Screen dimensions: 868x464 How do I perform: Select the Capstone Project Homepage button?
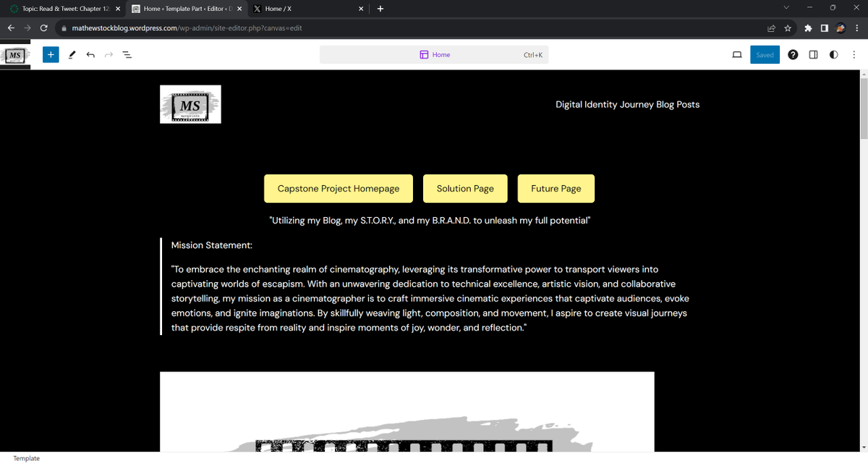(339, 188)
